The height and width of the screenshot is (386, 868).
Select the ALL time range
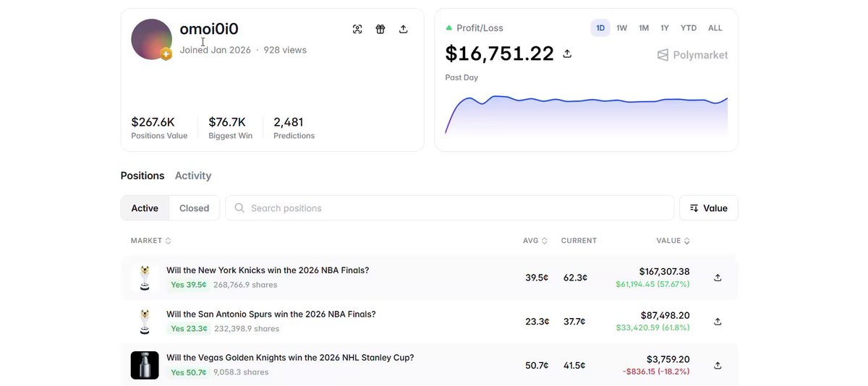pyautogui.click(x=715, y=28)
